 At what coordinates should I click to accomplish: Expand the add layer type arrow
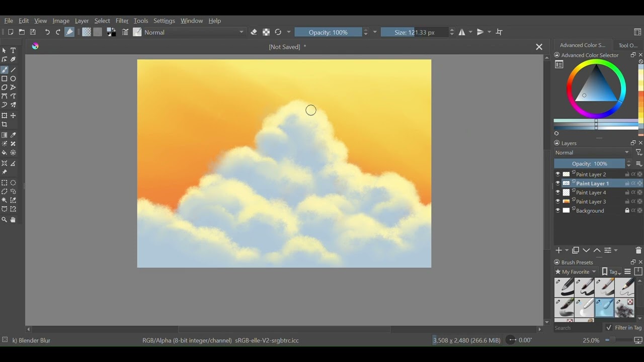pos(567,250)
